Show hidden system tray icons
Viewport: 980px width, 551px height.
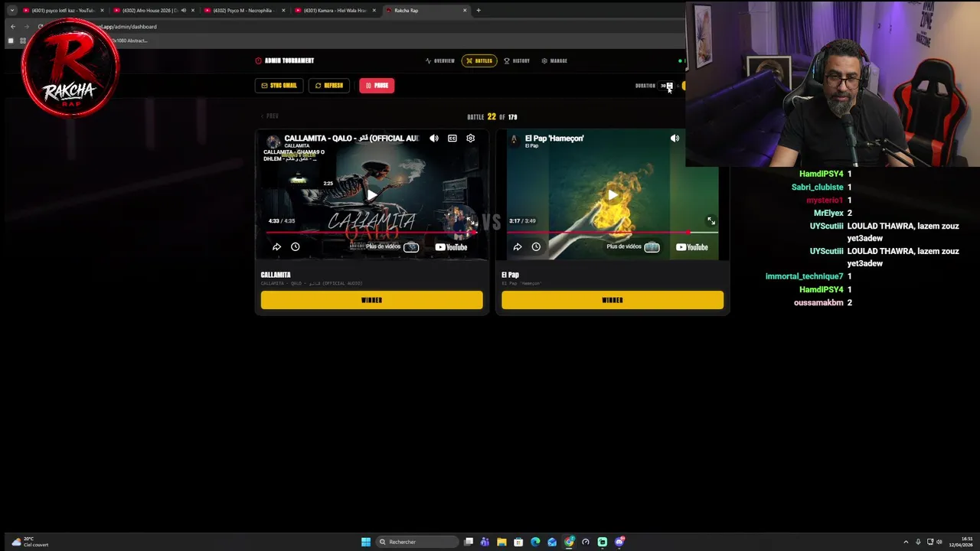point(906,542)
